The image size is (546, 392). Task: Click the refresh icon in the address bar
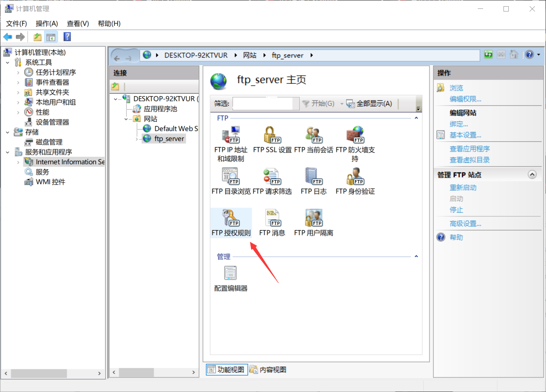pyautogui.click(x=487, y=54)
